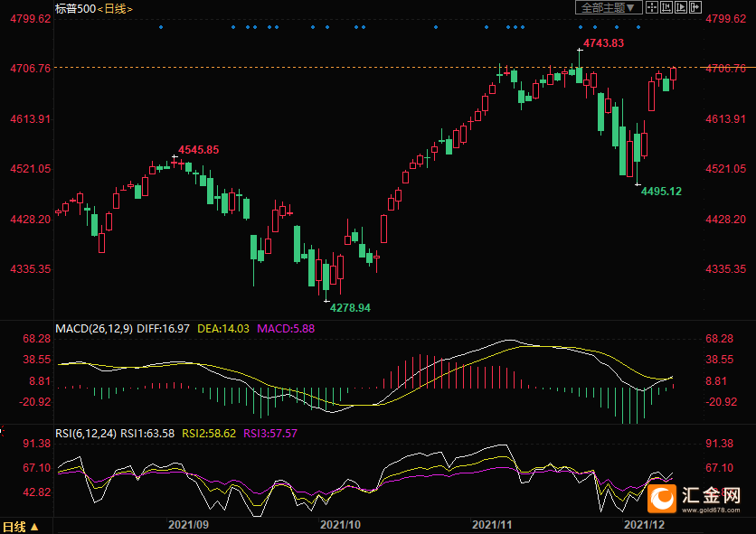This screenshot has width=756, height=534.
Task: Click the MACD:5.88 value
Action: [286, 329]
